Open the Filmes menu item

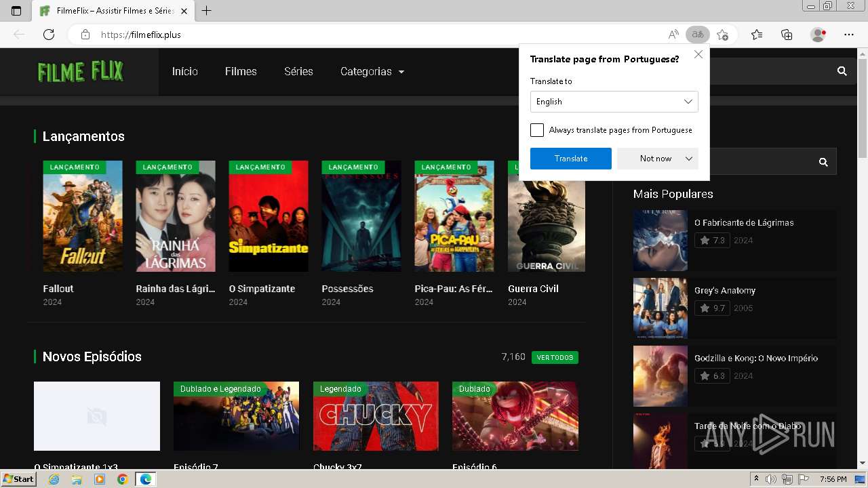(x=241, y=72)
